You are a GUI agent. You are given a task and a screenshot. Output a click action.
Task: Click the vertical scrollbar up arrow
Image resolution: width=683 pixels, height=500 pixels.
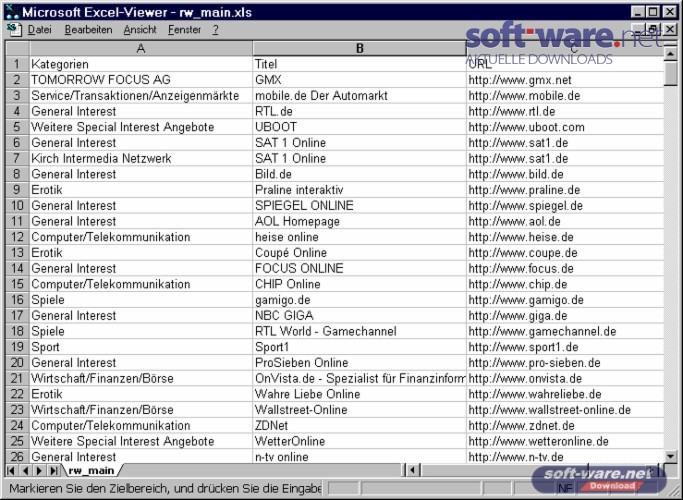(670, 54)
